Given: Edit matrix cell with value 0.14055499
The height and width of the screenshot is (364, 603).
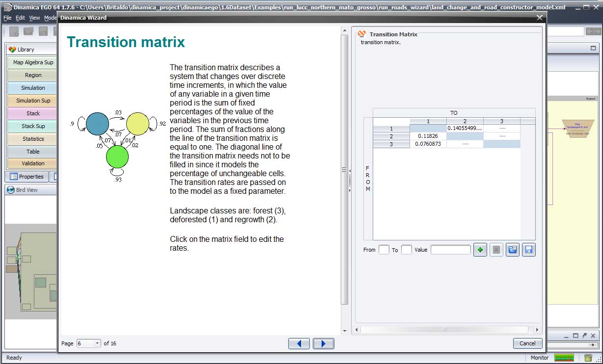Looking at the screenshot, I should pyautogui.click(x=465, y=129).
